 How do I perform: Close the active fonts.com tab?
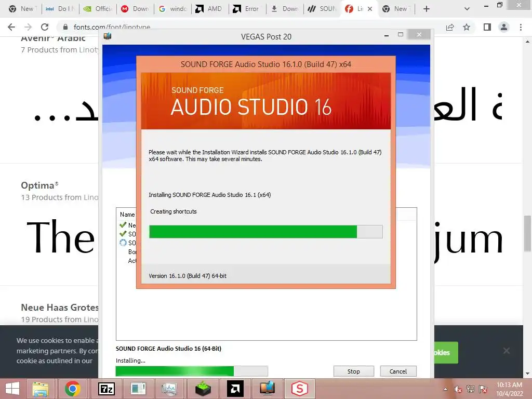(370, 9)
